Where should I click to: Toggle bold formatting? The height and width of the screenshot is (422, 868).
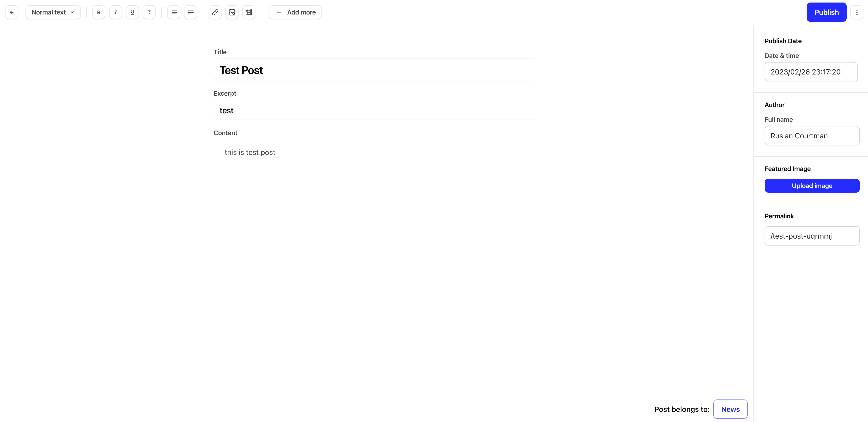pos(99,12)
